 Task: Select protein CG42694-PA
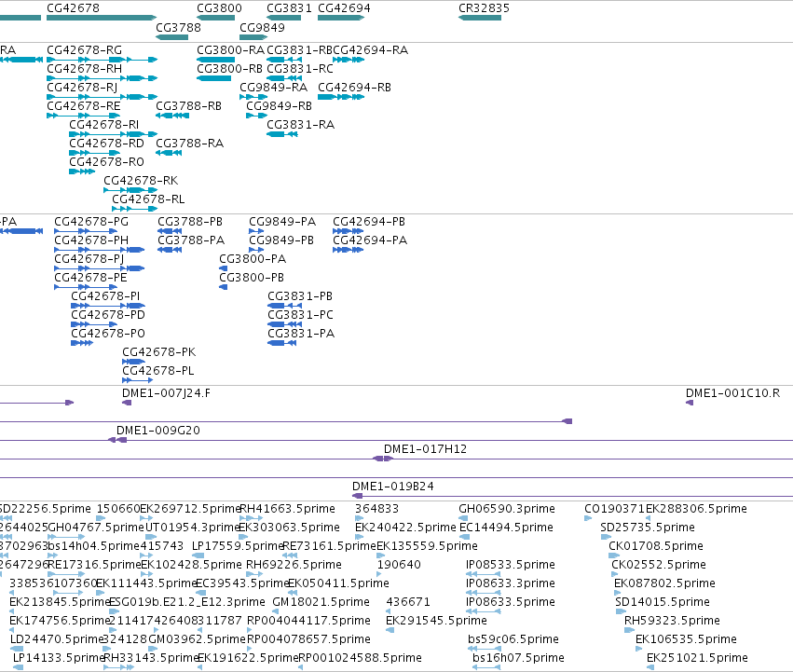tap(348, 250)
